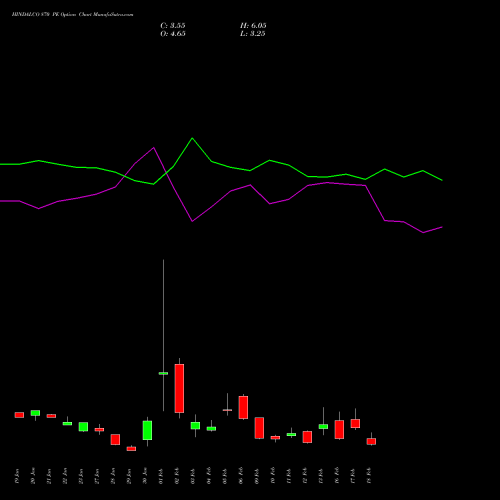Click the green indicator line's highest peak

point(192,138)
